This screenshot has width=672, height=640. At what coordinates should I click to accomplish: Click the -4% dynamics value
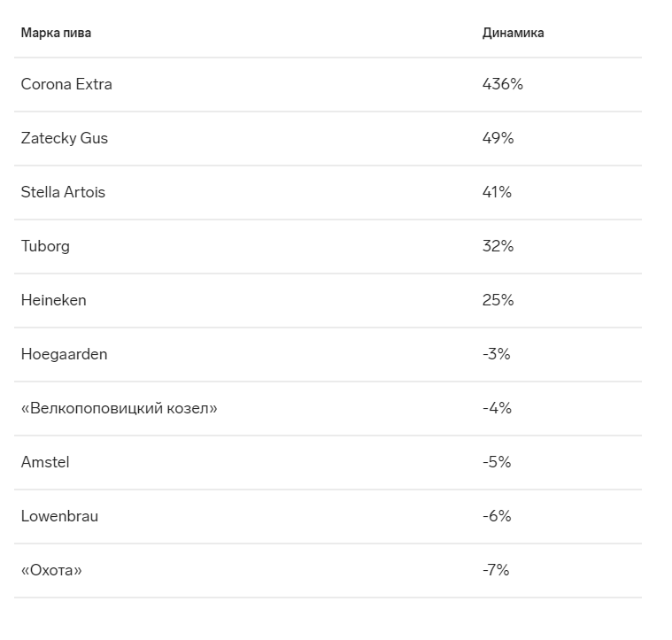click(497, 408)
